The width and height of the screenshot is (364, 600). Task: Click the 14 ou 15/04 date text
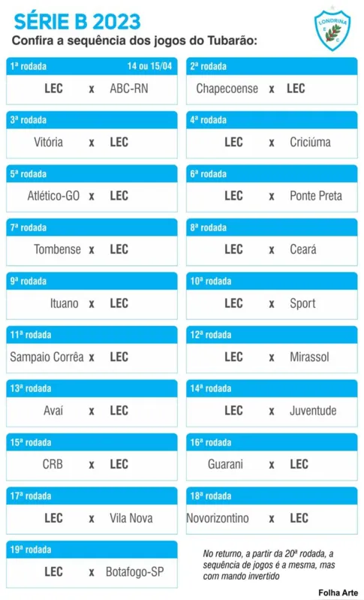pyautogui.click(x=149, y=66)
